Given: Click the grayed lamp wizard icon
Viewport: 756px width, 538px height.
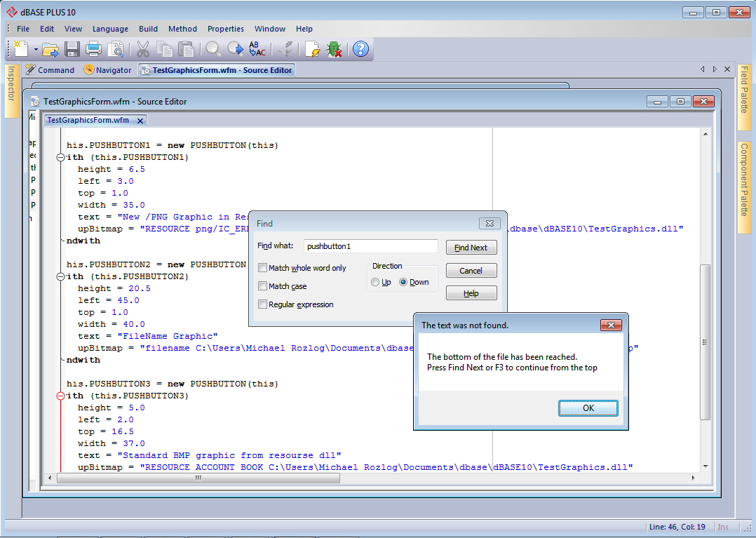Looking at the screenshot, I should click(x=286, y=49).
